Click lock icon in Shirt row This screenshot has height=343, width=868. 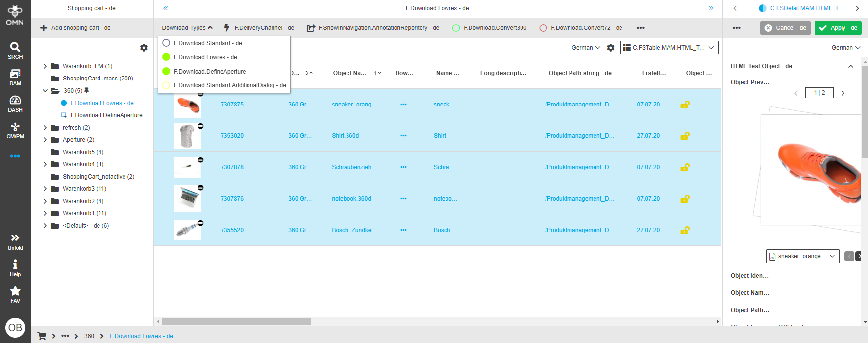pyautogui.click(x=685, y=136)
